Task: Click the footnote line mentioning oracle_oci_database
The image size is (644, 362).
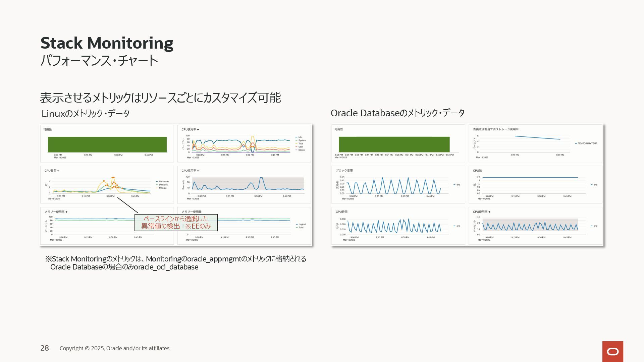Action: click(x=124, y=267)
